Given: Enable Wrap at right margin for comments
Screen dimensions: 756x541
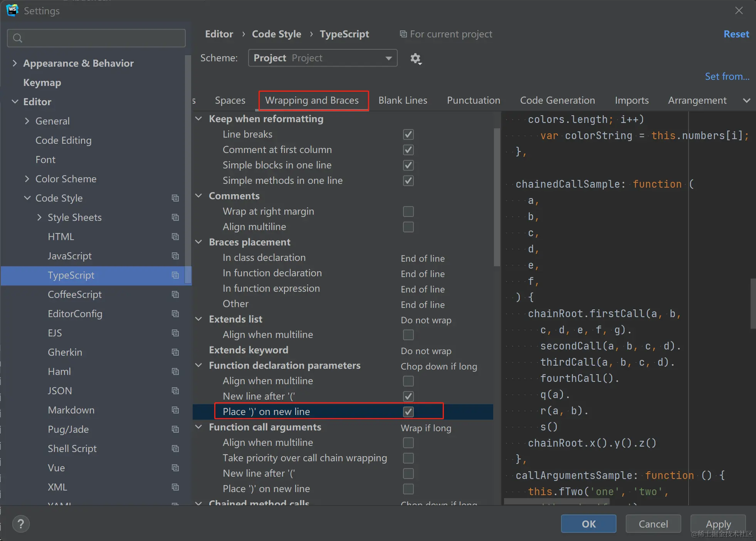Looking at the screenshot, I should (x=408, y=212).
